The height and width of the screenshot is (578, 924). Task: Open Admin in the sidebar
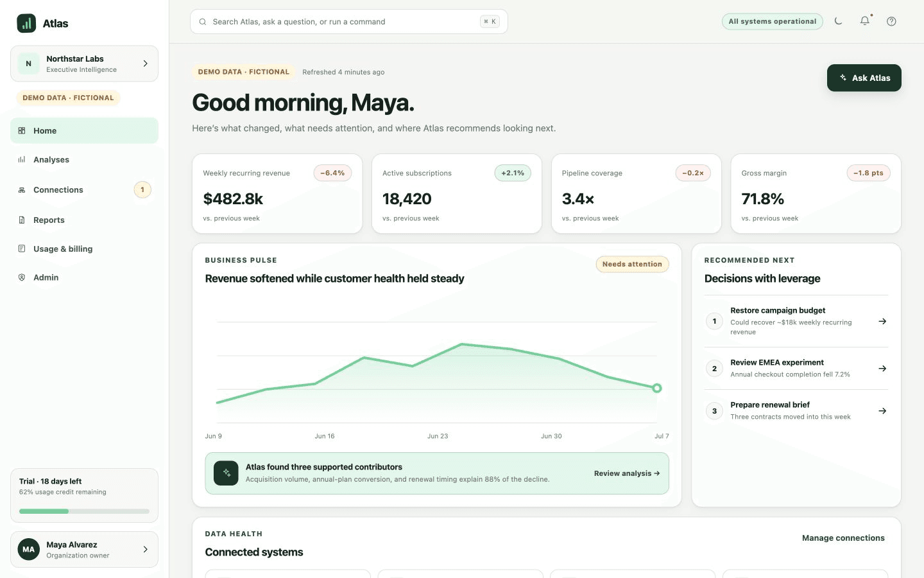pyautogui.click(x=84, y=277)
